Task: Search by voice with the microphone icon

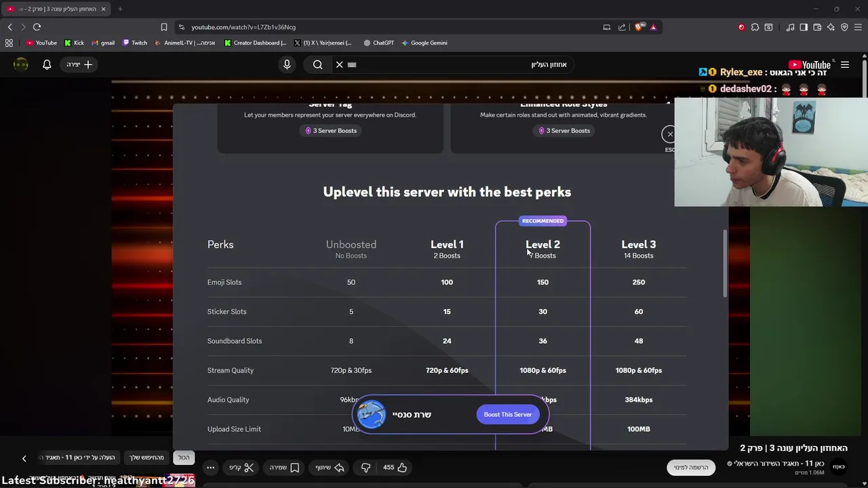Action: coord(287,64)
